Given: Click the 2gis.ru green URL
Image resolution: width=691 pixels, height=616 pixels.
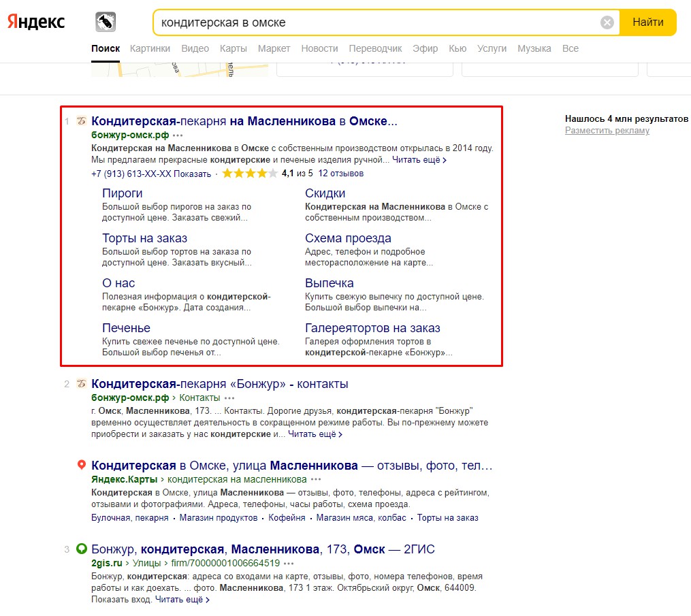Looking at the screenshot, I should click(107, 563).
